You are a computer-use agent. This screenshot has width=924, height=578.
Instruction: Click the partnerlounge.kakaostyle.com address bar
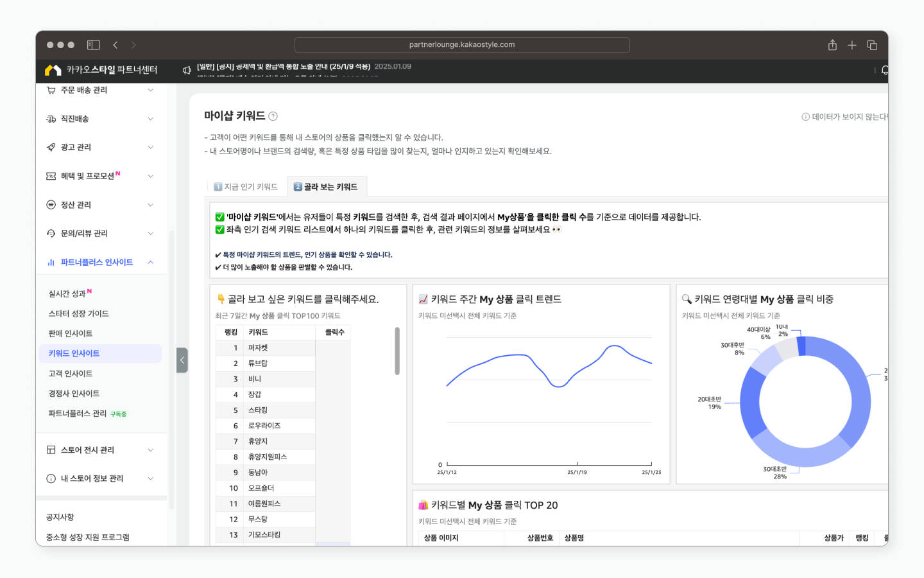[462, 45]
